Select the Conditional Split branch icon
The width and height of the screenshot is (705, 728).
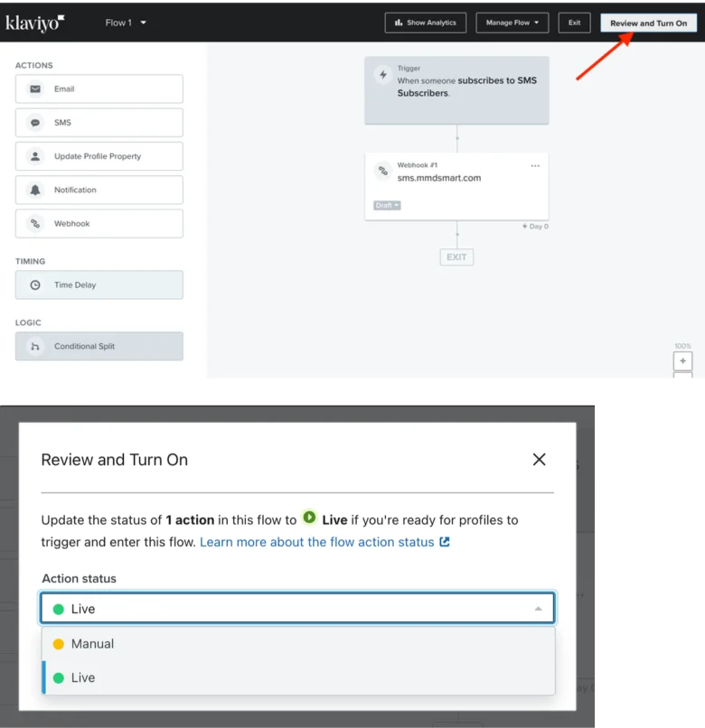[x=35, y=346]
